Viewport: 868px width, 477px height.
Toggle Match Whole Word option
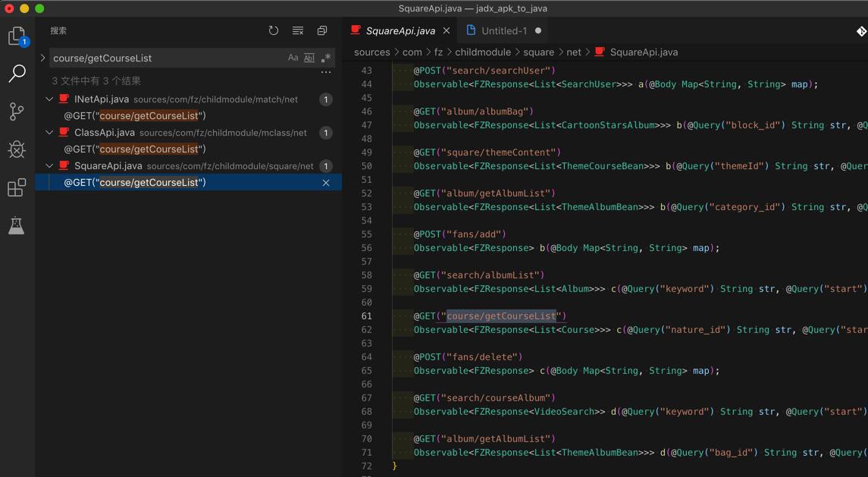[x=309, y=58]
